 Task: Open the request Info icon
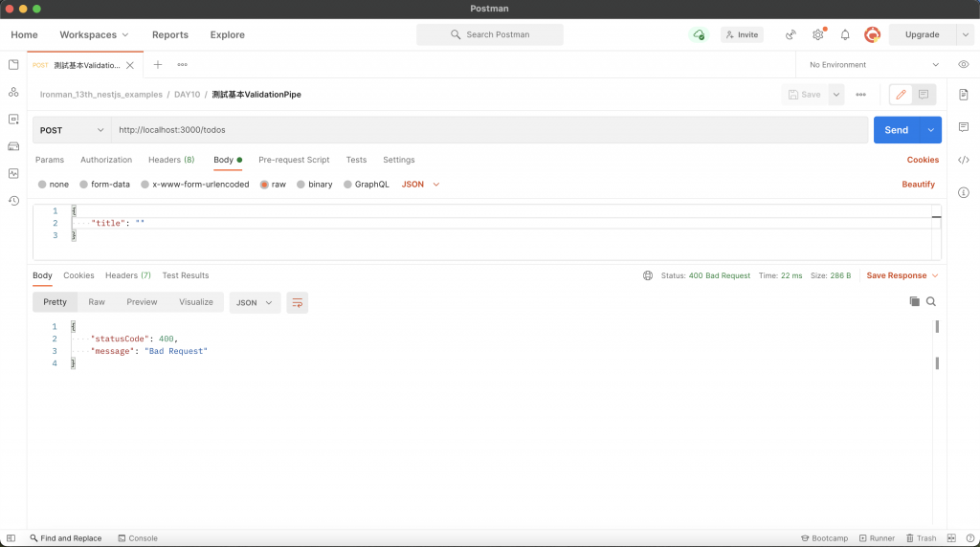(x=963, y=192)
